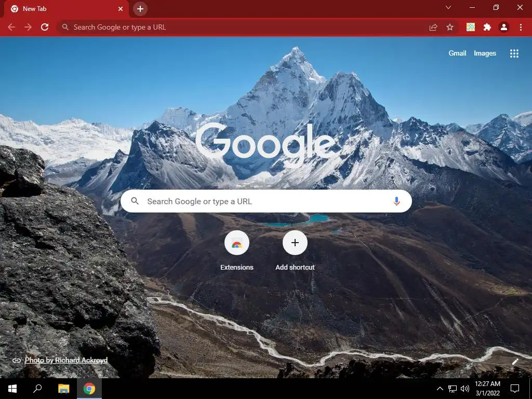The image size is (532, 399).
Task: Open the Extensions puzzle piece menu
Action: pos(487,27)
